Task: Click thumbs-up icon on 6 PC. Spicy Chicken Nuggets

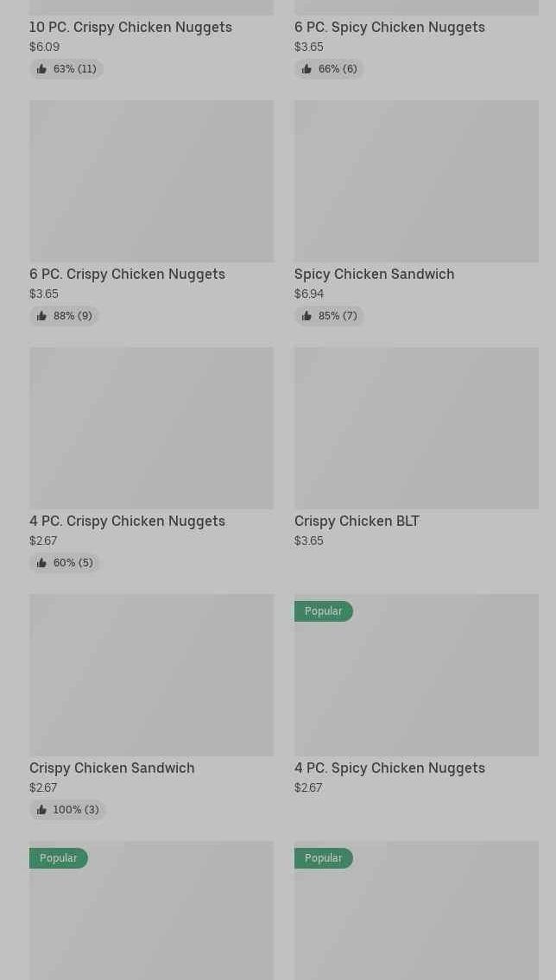Action: click(306, 69)
